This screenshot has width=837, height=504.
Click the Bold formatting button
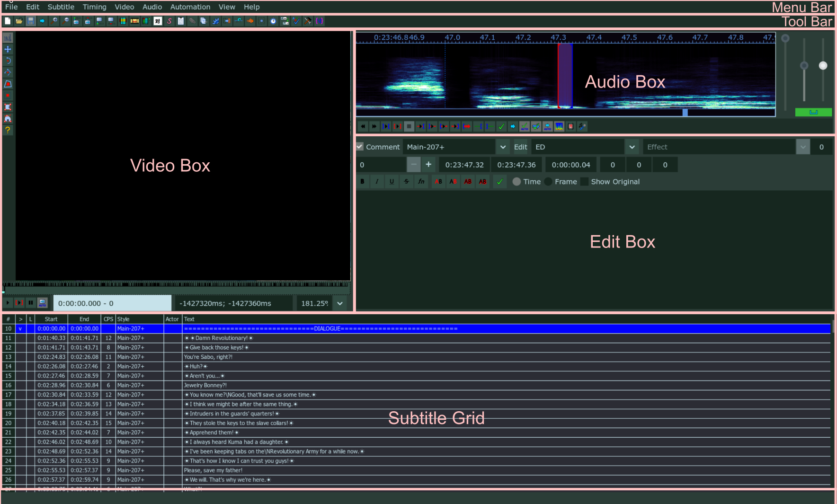363,181
